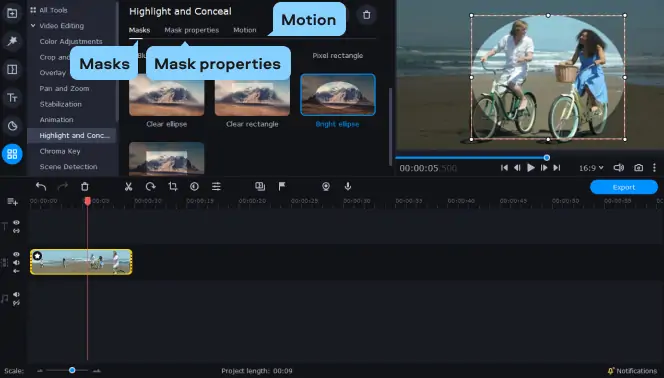Mute player volume speaker icon
The width and height of the screenshot is (664, 378).
pyautogui.click(x=619, y=168)
